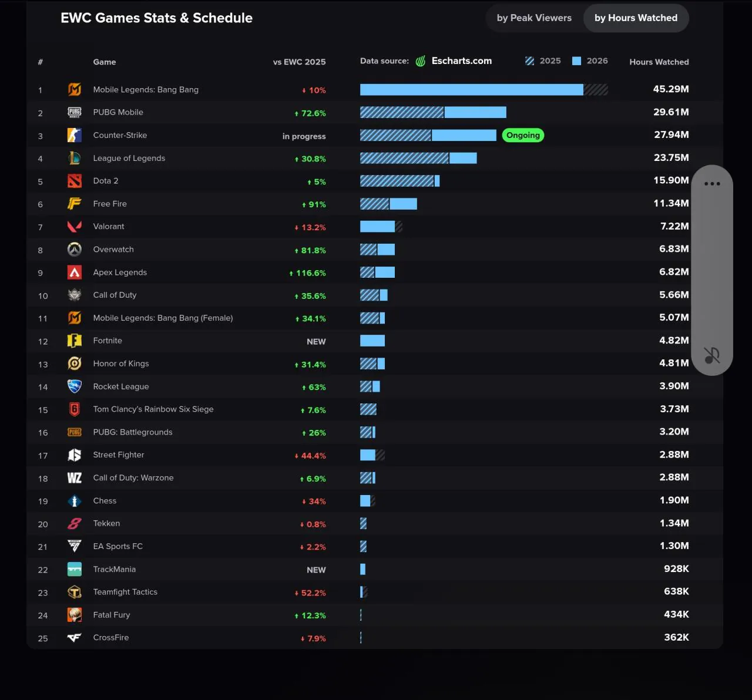The height and width of the screenshot is (700, 752).
Task: Click the 928K hours value for TrackMania
Action: pyautogui.click(x=676, y=568)
